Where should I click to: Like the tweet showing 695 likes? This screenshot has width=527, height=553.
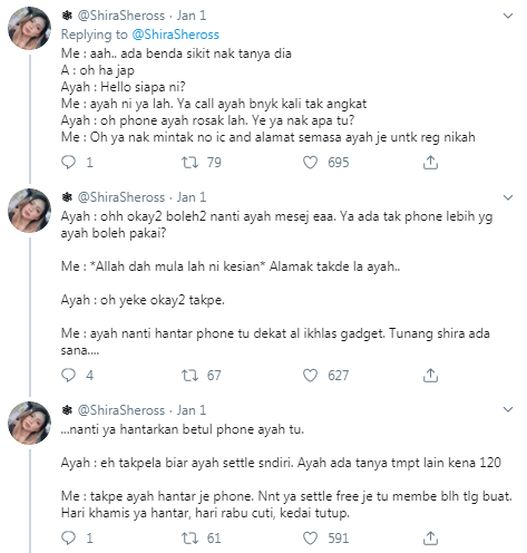coord(310,162)
